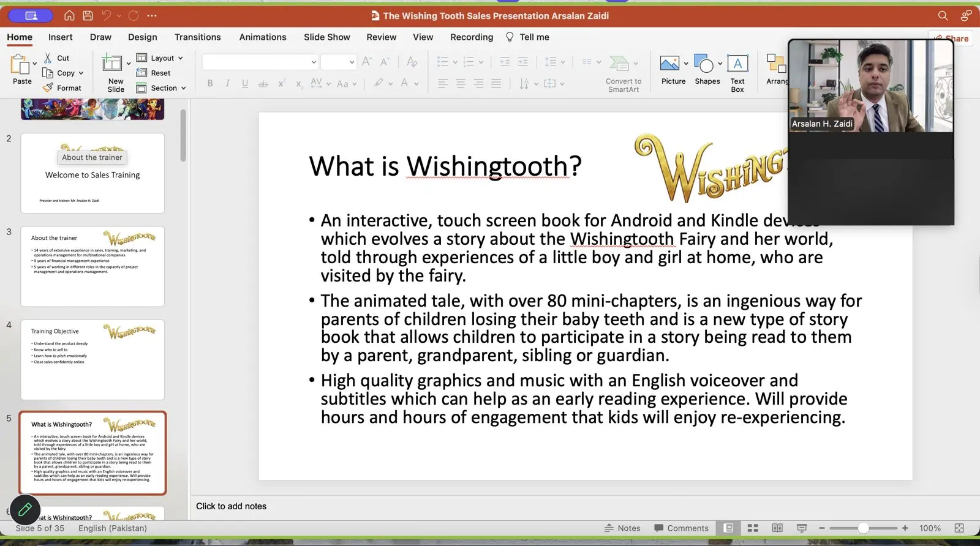Screen dimensions: 980x546
Task: Toggle Italic formatting
Action: pos(227,83)
